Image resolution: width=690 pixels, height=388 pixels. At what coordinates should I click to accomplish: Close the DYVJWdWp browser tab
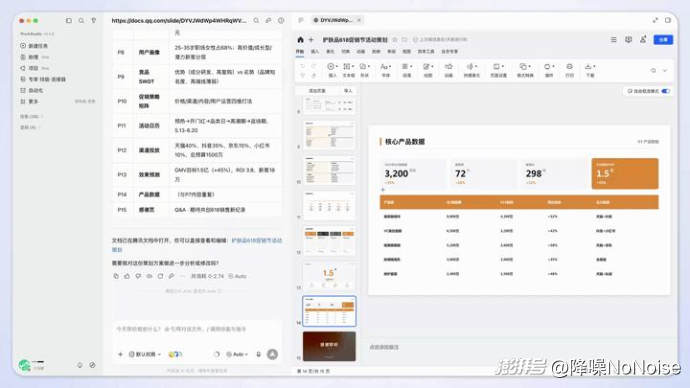(x=359, y=20)
